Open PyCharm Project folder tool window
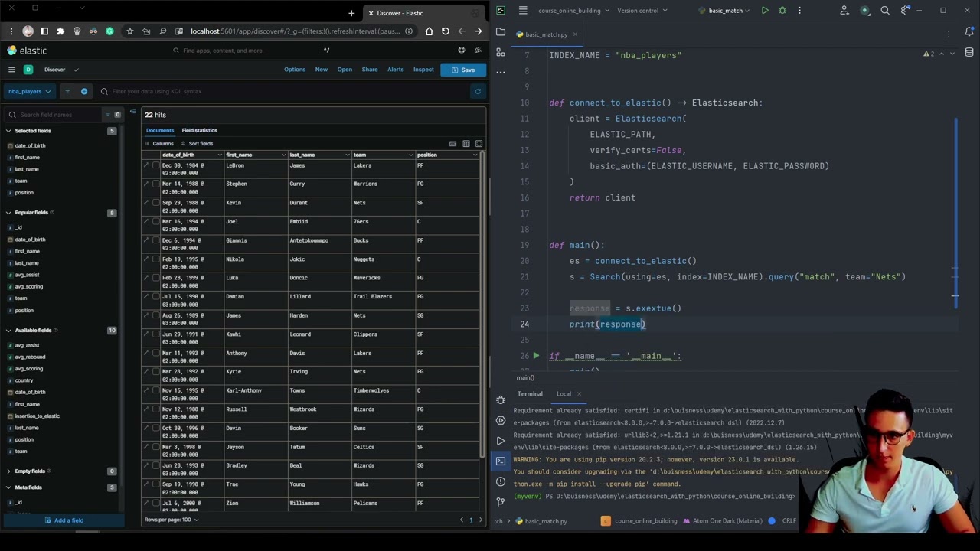This screenshot has height=551, width=980. tap(501, 33)
